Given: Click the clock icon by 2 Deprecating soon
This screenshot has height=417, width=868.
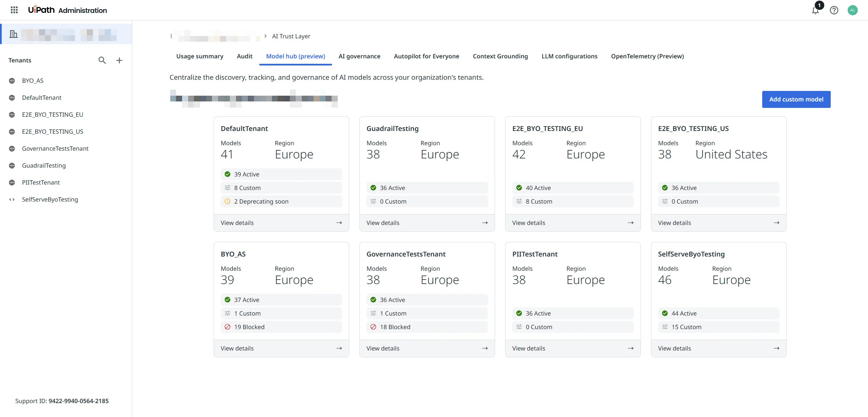Looking at the screenshot, I should click(x=228, y=201).
